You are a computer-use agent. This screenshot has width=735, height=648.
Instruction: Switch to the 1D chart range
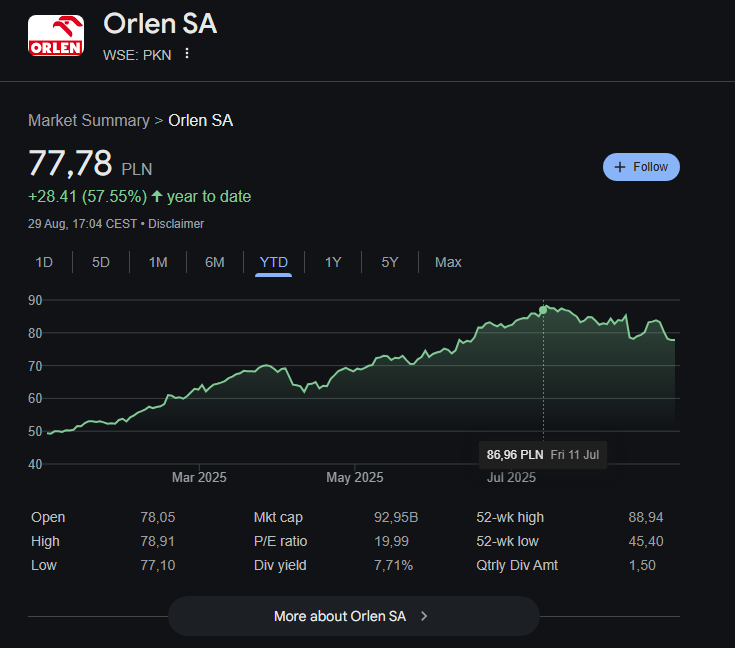[44, 262]
